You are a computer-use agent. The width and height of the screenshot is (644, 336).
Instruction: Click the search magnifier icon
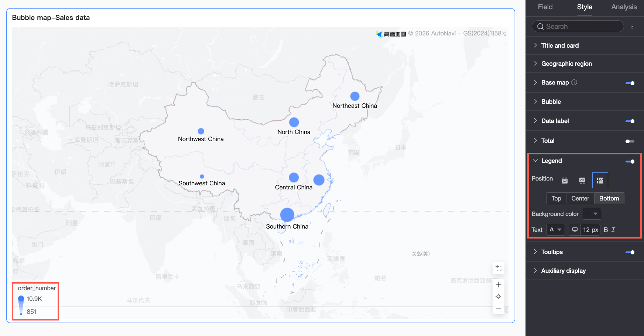pos(540,27)
